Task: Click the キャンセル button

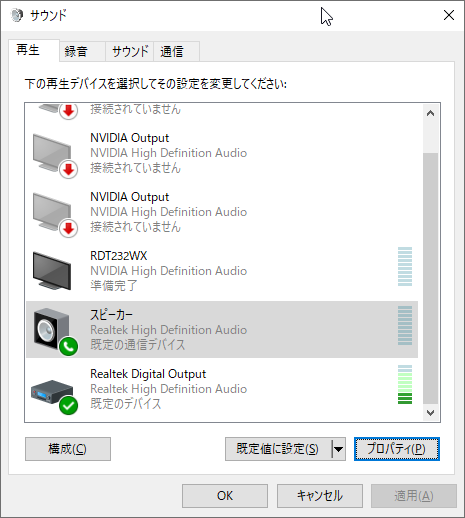Action: [x=320, y=496]
